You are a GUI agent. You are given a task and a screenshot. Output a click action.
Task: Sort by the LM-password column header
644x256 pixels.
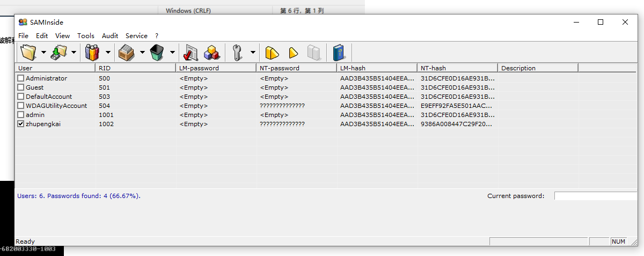(216, 68)
